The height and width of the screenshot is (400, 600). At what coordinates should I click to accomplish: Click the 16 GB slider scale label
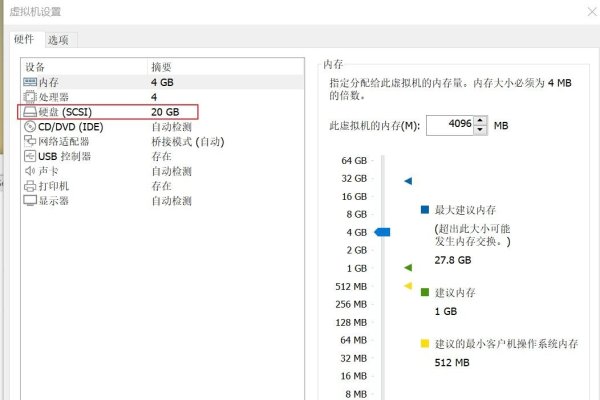(354, 196)
